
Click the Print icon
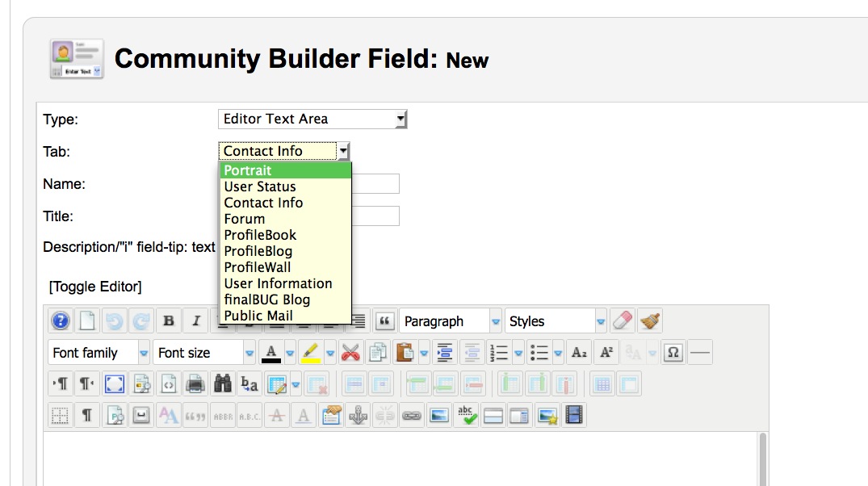[x=195, y=384]
